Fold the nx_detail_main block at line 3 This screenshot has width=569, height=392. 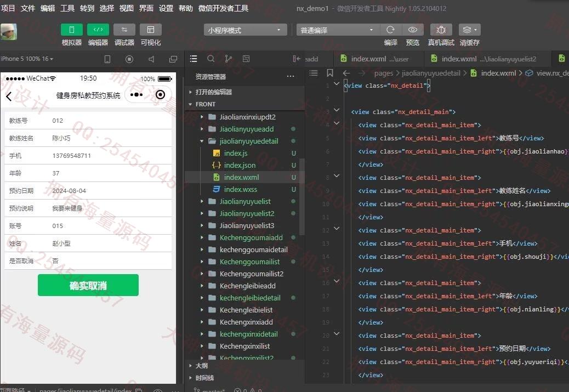click(337, 110)
